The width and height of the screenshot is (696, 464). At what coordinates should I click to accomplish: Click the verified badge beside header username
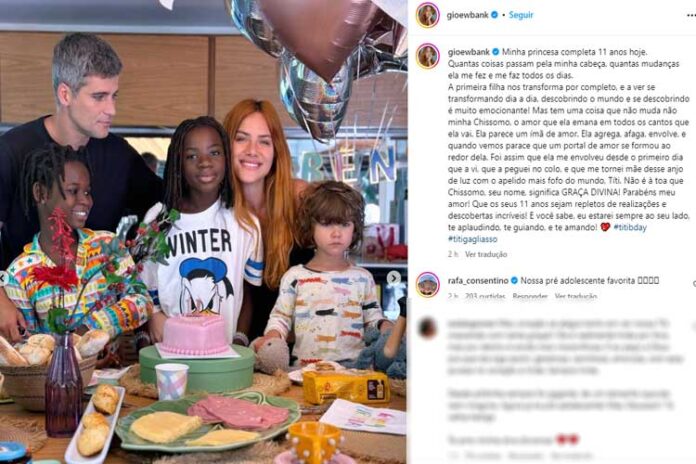click(x=494, y=15)
